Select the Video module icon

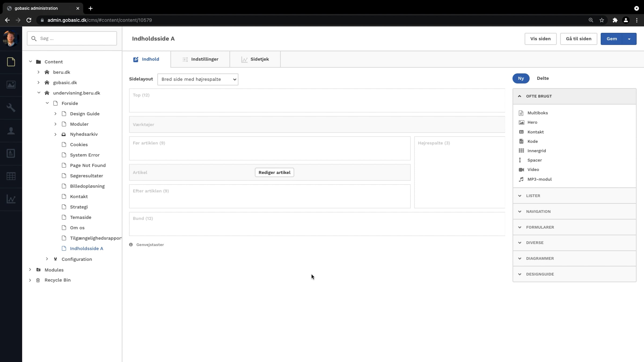521,169
